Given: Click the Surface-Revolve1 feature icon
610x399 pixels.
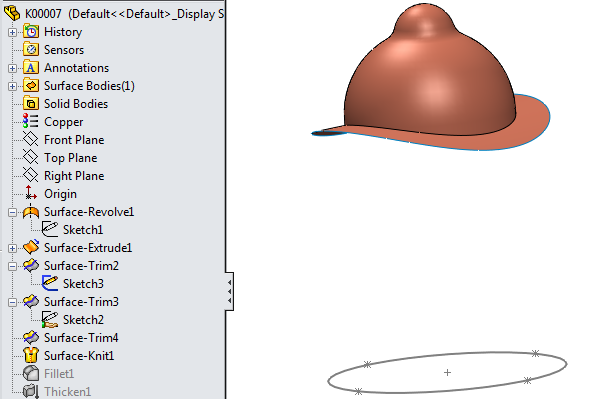Looking at the screenshot, I should pos(31,212).
